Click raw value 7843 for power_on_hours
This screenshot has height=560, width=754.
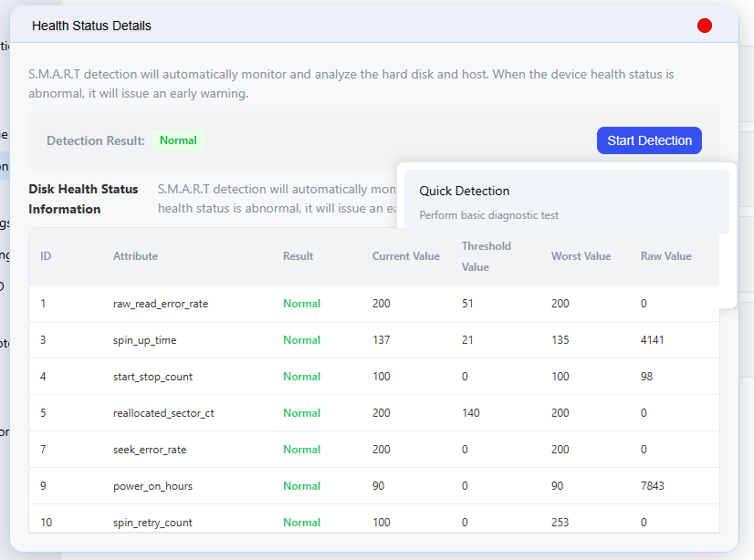[652, 486]
